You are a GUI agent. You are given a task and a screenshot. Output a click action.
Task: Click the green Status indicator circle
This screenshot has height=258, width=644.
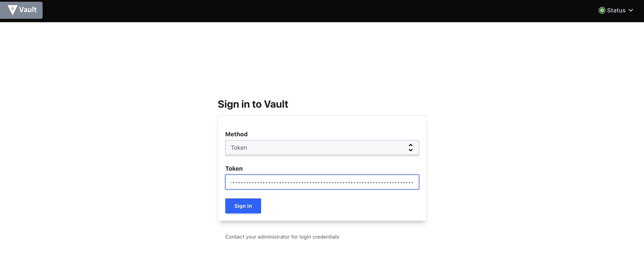(x=602, y=10)
